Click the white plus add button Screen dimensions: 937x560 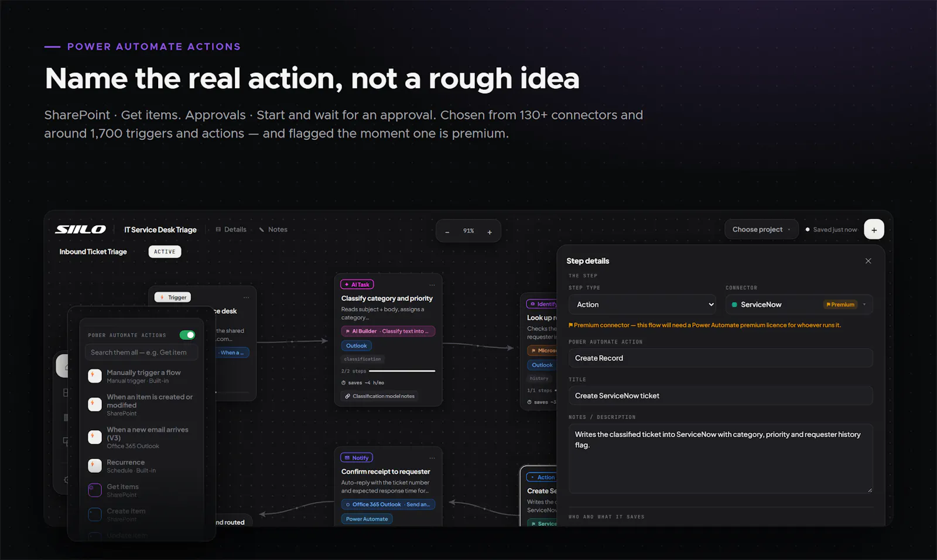point(874,229)
